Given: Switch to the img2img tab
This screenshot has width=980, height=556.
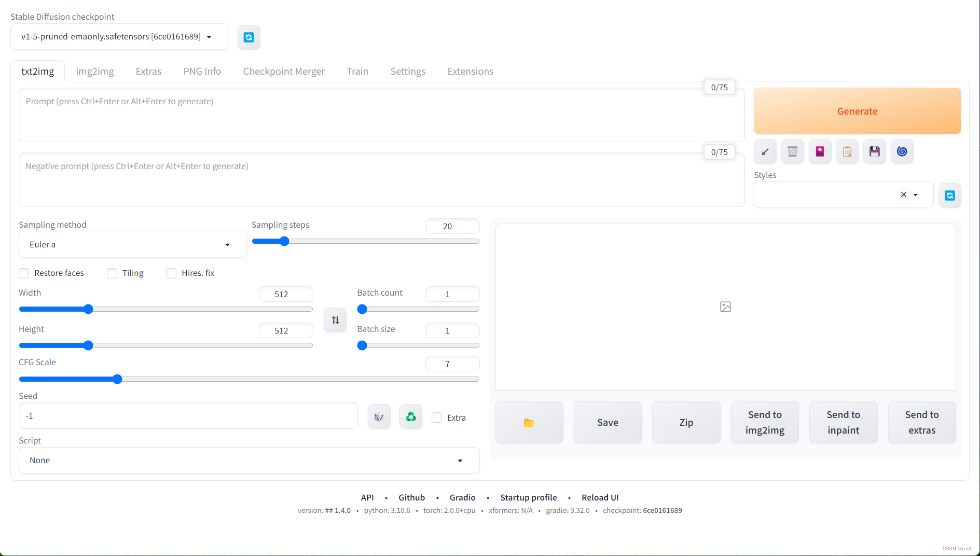Looking at the screenshot, I should pyautogui.click(x=94, y=72).
